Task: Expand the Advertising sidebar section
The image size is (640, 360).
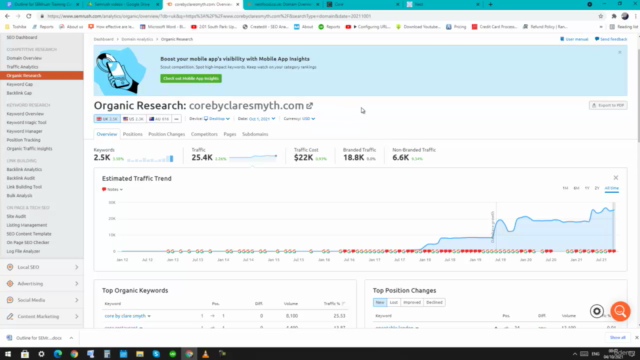Action: (x=42, y=283)
